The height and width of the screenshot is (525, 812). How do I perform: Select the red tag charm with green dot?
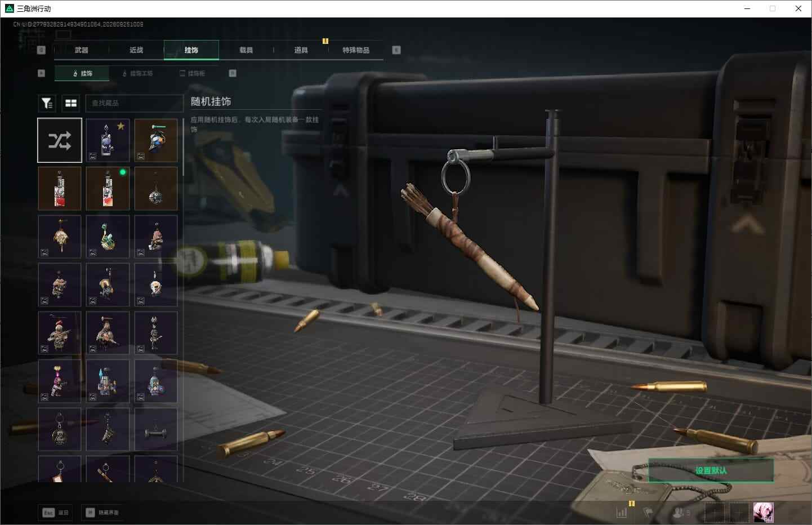click(x=108, y=189)
